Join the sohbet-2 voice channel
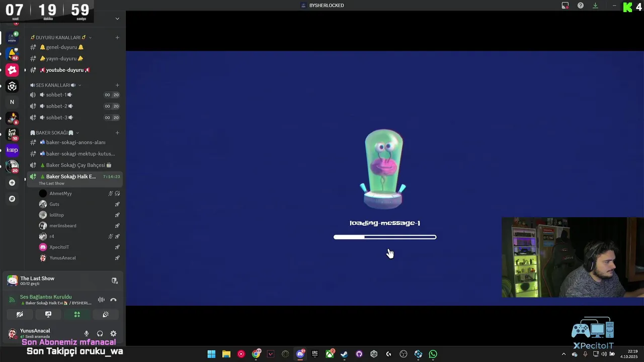 (x=74, y=106)
